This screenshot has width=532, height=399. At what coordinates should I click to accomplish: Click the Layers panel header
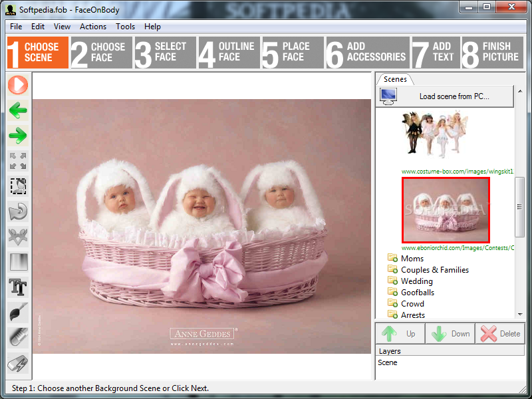point(450,351)
